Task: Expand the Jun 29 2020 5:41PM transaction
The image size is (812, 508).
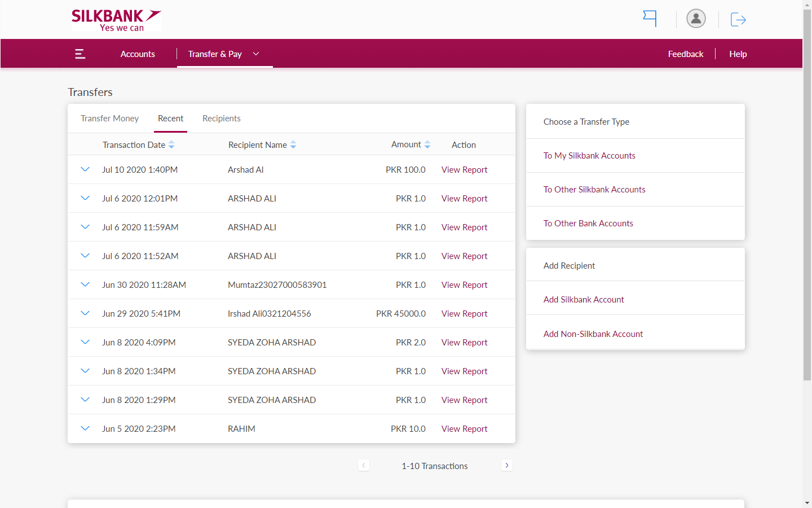Action: pos(85,313)
